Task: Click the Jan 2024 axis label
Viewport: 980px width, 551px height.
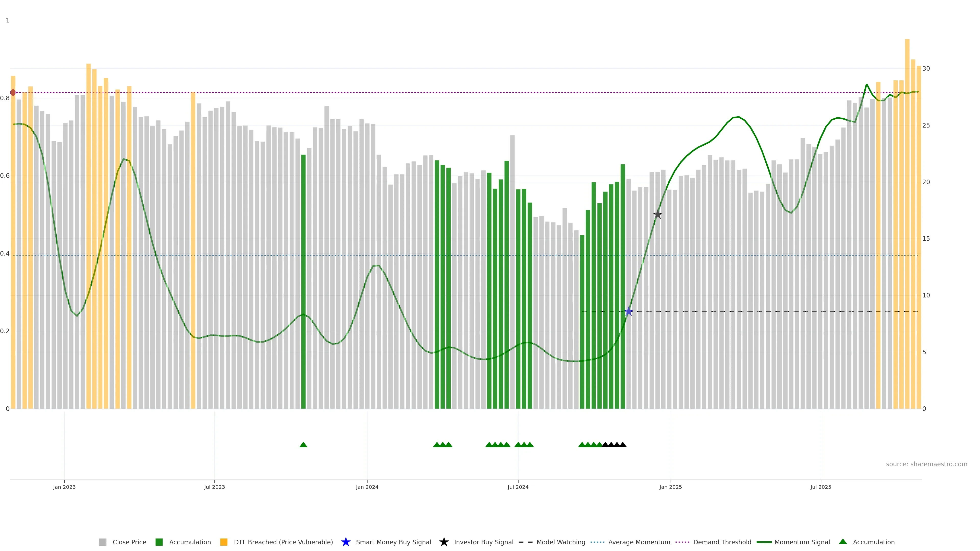Action: pos(367,487)
